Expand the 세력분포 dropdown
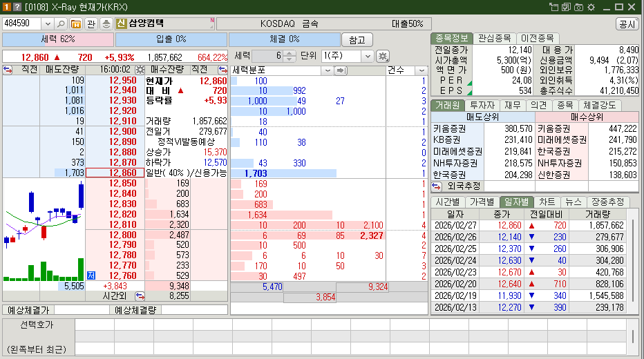The width and height of the screenshot is (644, 359). [x=328, y=70]
